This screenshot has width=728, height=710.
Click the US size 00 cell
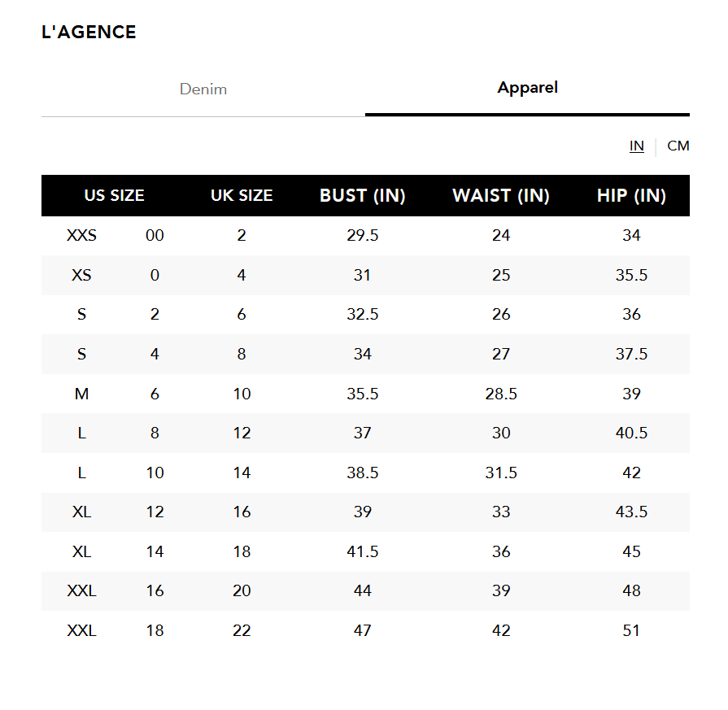155,236
